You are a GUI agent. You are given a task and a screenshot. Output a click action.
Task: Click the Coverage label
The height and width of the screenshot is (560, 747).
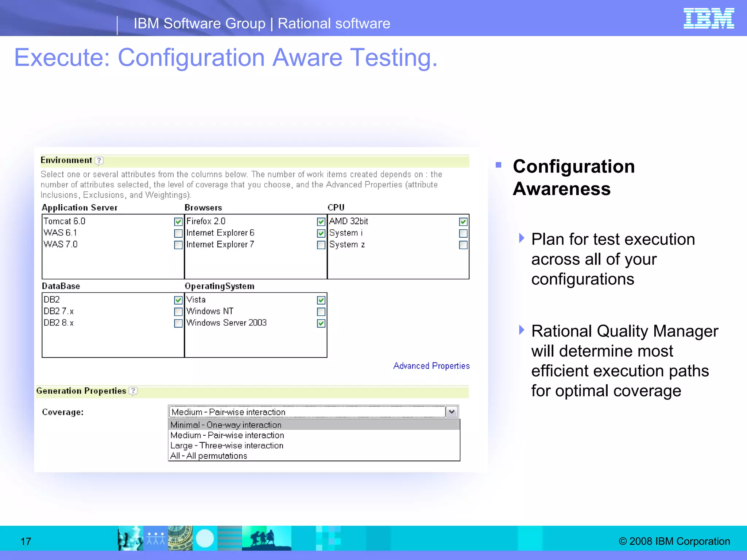(x=63, y=412)
